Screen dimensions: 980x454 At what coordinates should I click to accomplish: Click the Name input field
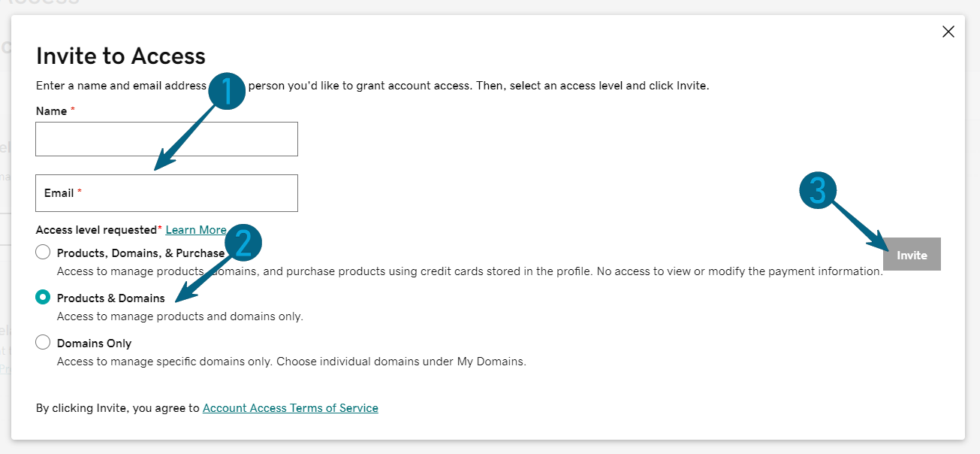click(x=167, y=139)
